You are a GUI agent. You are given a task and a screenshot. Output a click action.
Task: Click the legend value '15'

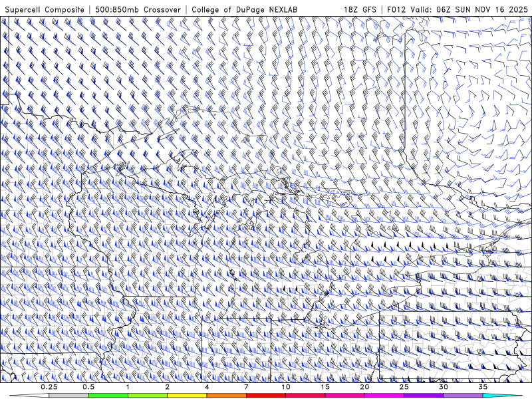point(325,387)
